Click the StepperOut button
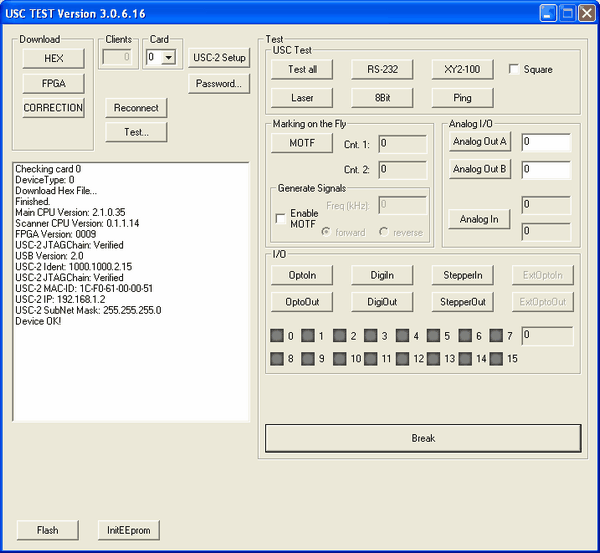The width and height of the screenshot is (600, 553). click(463, 302)
